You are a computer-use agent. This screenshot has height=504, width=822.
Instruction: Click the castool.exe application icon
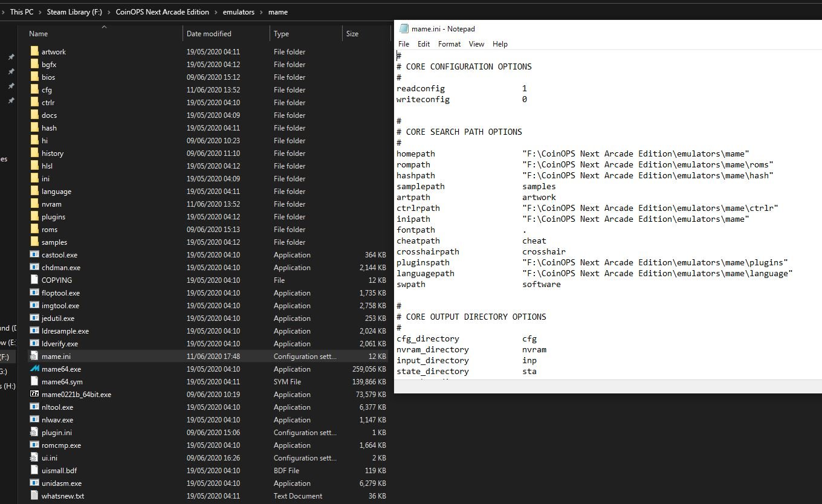(x=34, y=254)
